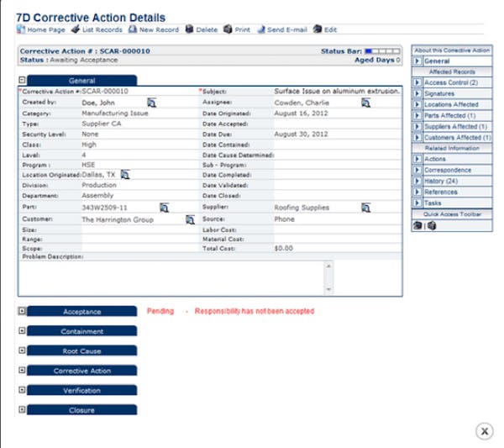Click arrow next to Access Control (2)
The height and width of the screenshot is (448, 504).
[x=417, y=82]
